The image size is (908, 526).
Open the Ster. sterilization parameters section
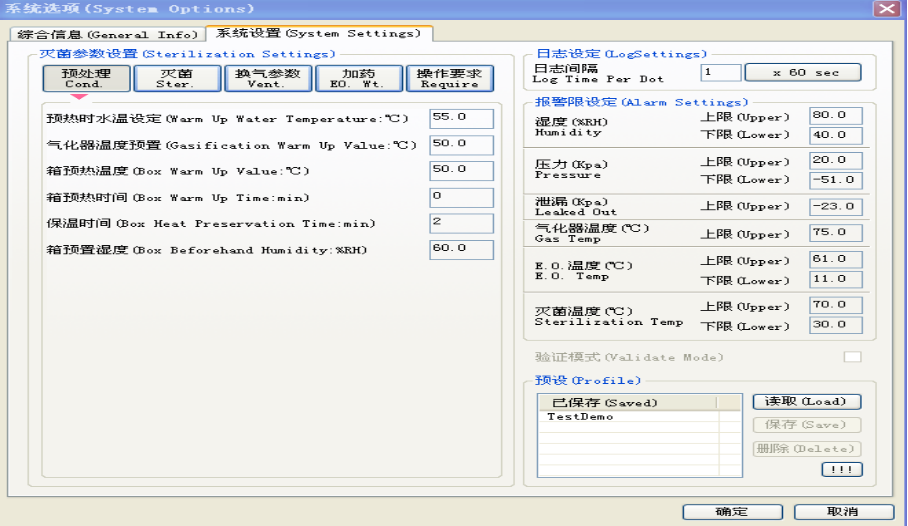point(175,78)
